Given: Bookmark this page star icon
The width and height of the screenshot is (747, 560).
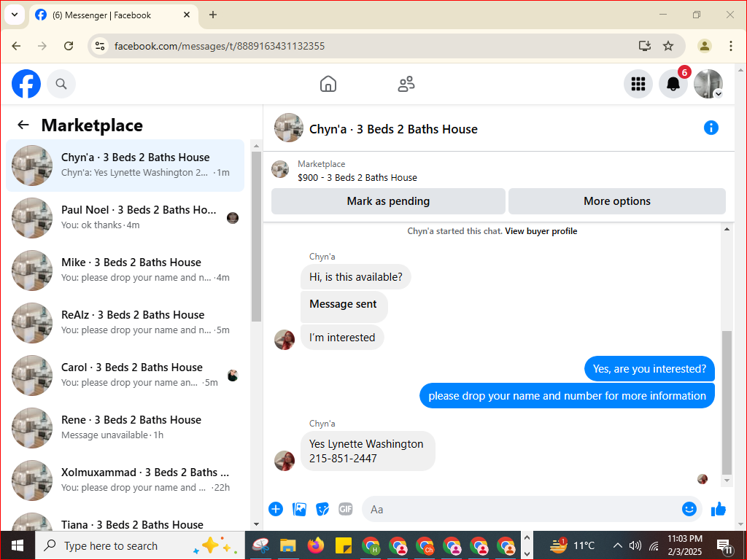Looking at the screenshot, I should coord(668,46).
